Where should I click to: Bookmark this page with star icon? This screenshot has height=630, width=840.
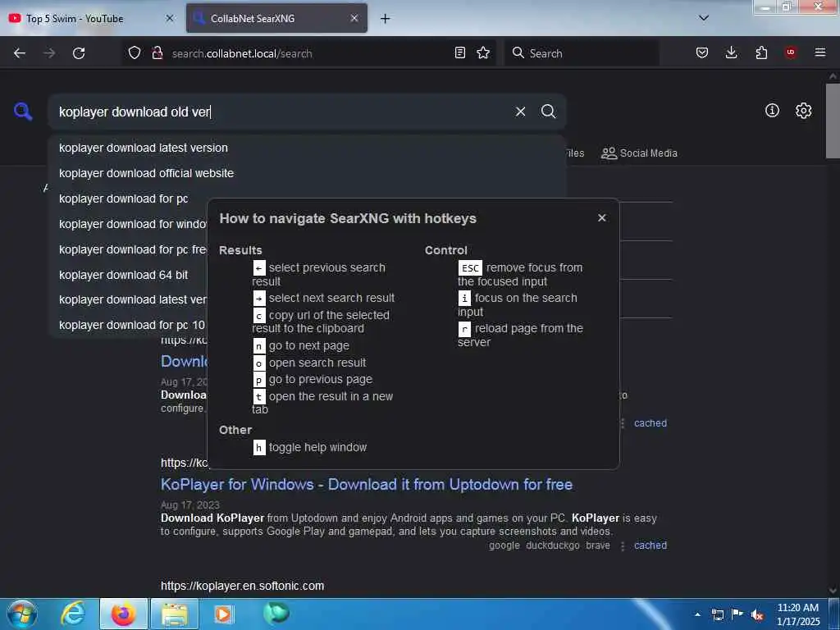click(x=483, y=53)
